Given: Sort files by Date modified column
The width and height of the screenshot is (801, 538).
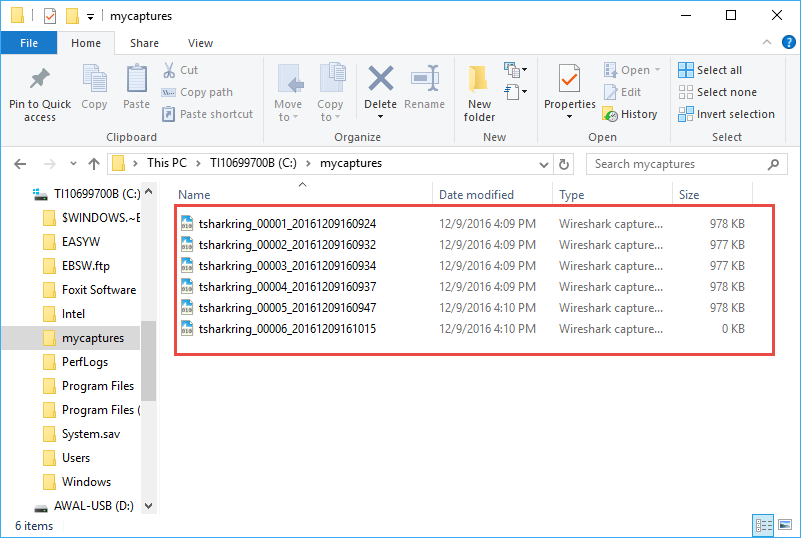Looking at the screenshot, I should coord(476,195).
